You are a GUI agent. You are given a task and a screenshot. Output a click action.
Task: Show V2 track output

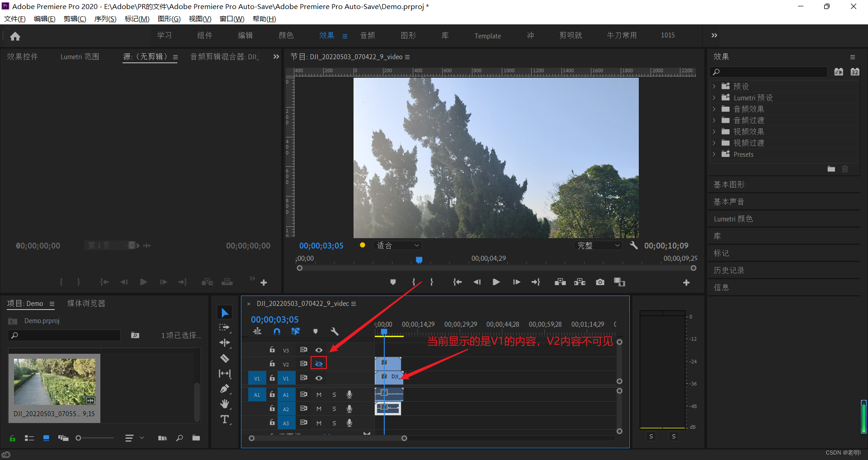319,364
